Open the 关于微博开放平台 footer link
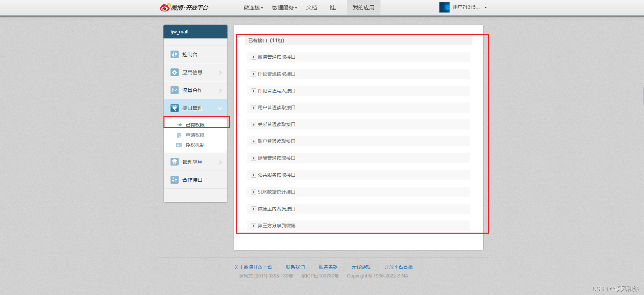The height and width of the screenshot is (295, 644). [x=253, y=267]
